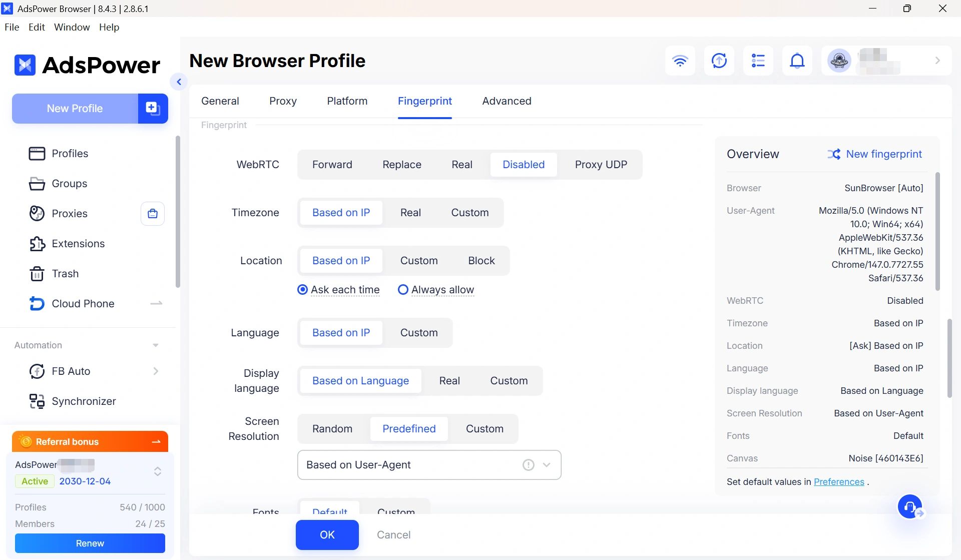
Task: Set WebRTC to Disabled
Action: pyautogui.click(x=524, y=165)
